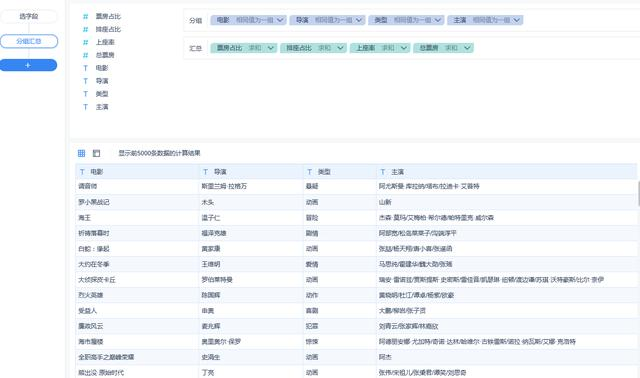Add a new step with the plus button
Screen dimensions: 640x378
tap(28, 65)
